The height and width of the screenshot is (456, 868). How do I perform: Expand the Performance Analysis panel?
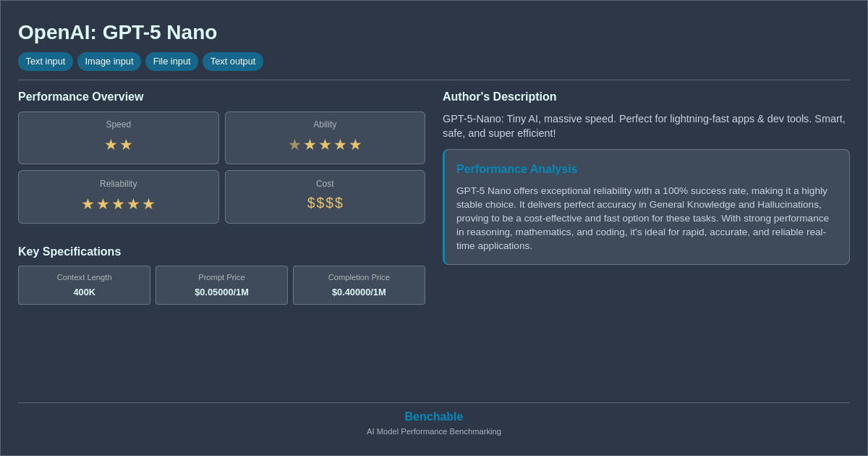pos(646,207)
